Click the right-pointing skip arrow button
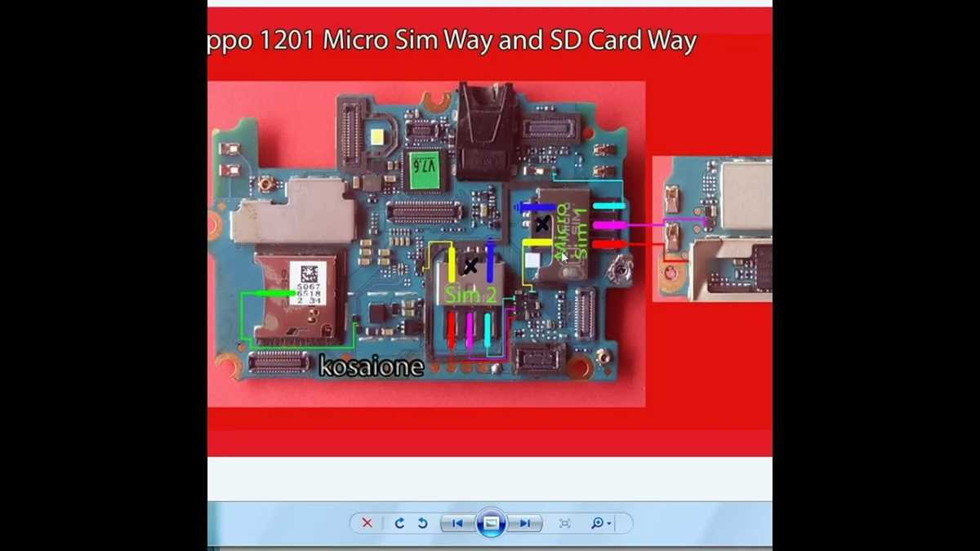Screen dimensions: 980x551 coord(525,523)
